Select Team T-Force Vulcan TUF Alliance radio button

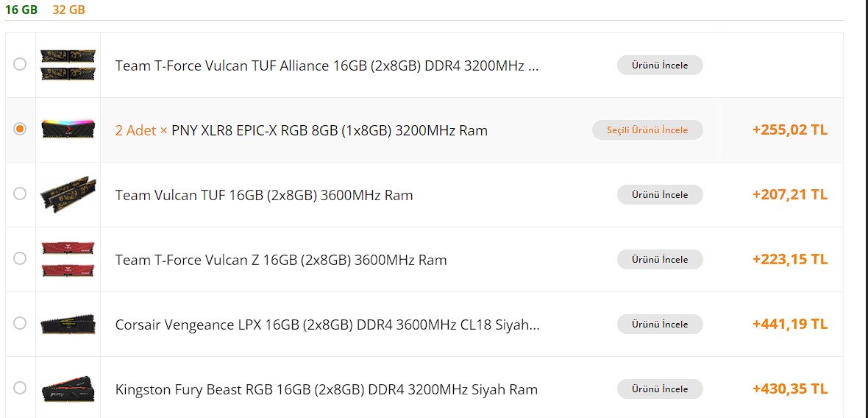click(x=20, y=64)
